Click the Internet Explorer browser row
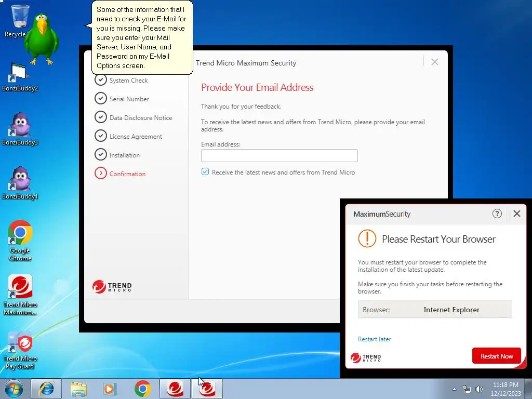The width and height of the screenshot is (532, 399). coord(435,310)
